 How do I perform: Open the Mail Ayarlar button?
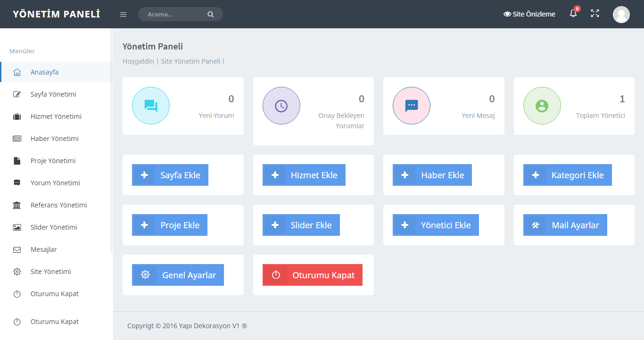(565, 225)
